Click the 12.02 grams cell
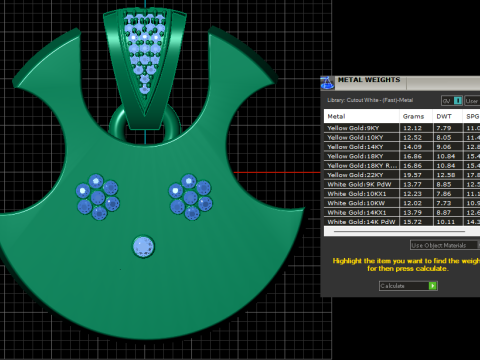The image size is (480, 360). click(416, 203)
